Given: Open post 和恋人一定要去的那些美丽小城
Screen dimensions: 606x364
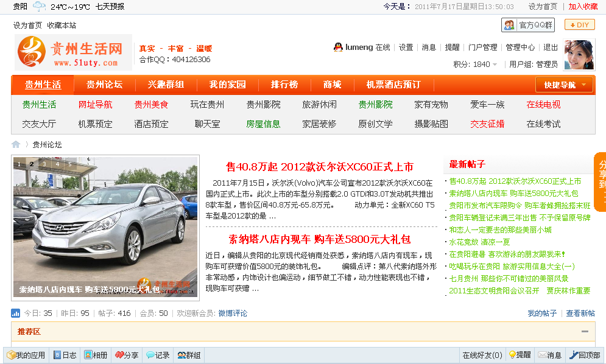Looking at the screenshot, I should point(500,230).
